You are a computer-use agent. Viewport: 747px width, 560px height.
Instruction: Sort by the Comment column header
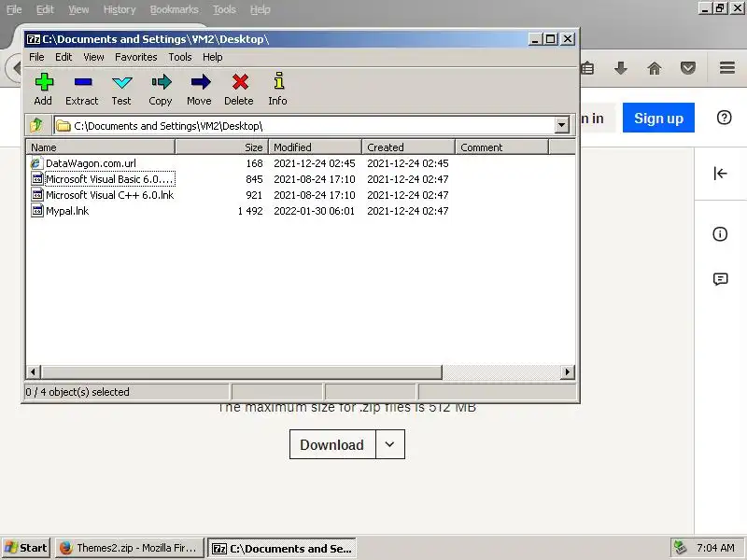(502, 147)
